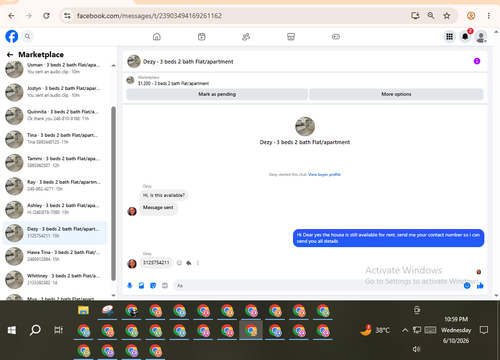Open volume speaker icon in tray
500x360 pixels.
416,349
